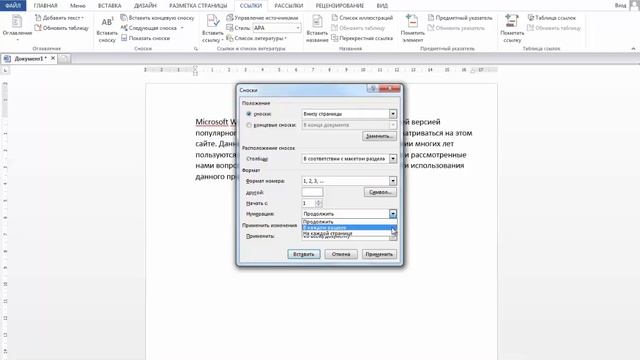Image resolution: width=640 pixels, height=360 pixels.
Task: Collapse the Нумерация dropdown arrow
Action: 393,213
